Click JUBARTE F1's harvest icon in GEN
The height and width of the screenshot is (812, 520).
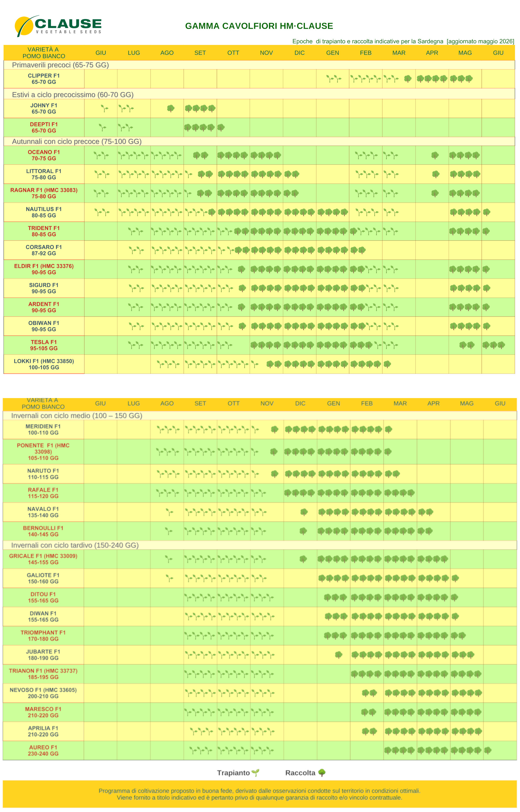pyautogui.click(x=339, y=655)
